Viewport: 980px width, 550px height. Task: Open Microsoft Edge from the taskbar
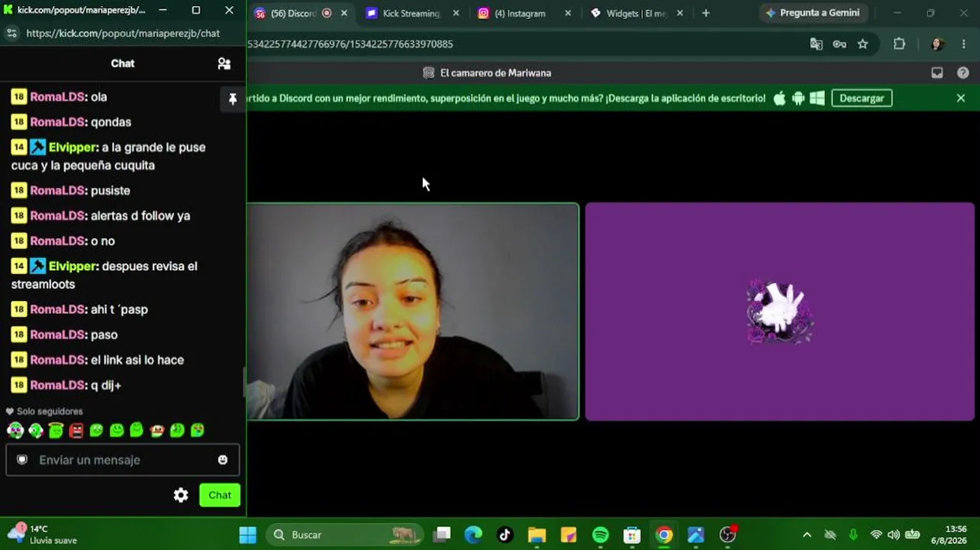[473, 535]
